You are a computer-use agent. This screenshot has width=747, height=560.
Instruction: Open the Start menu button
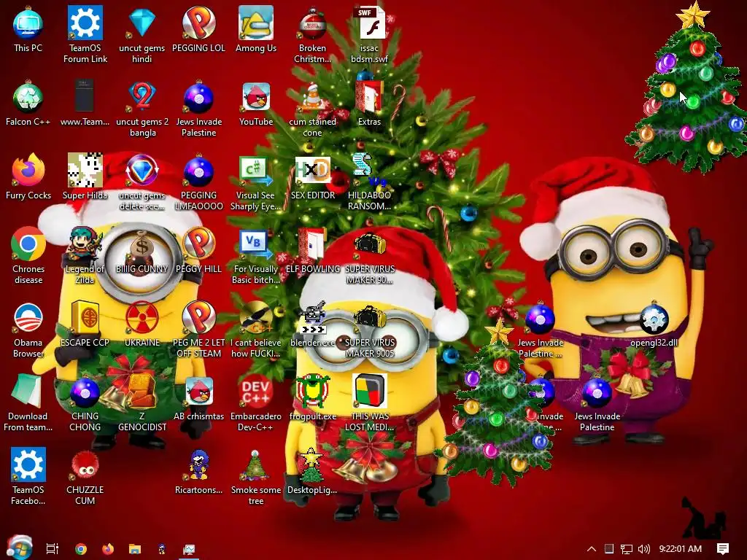click(19, 548)
